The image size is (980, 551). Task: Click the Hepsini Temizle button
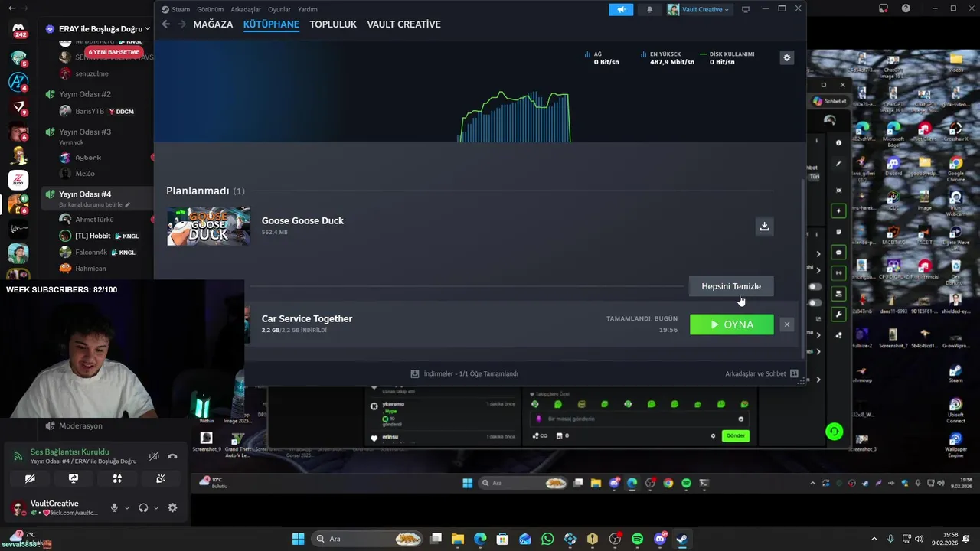(731, 286)
